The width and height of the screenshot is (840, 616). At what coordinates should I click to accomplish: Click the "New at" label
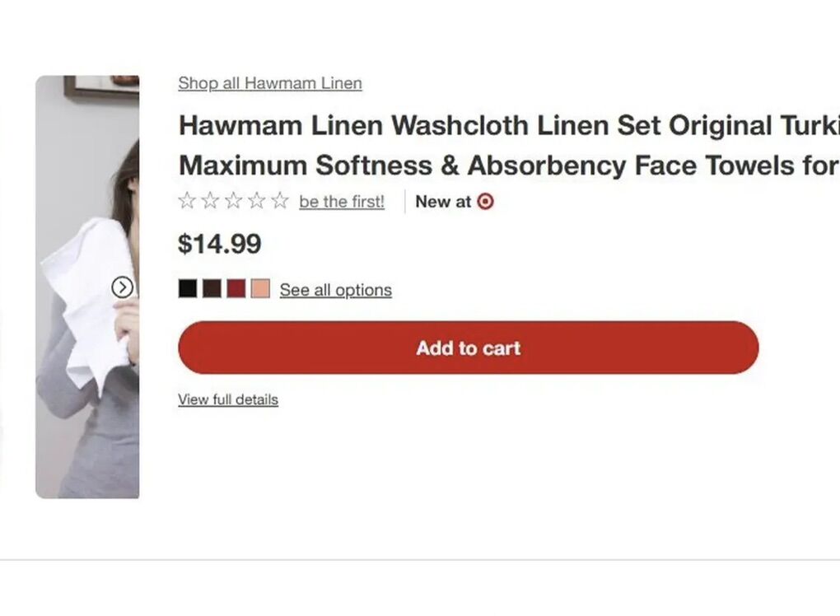(x=443, y=201)
